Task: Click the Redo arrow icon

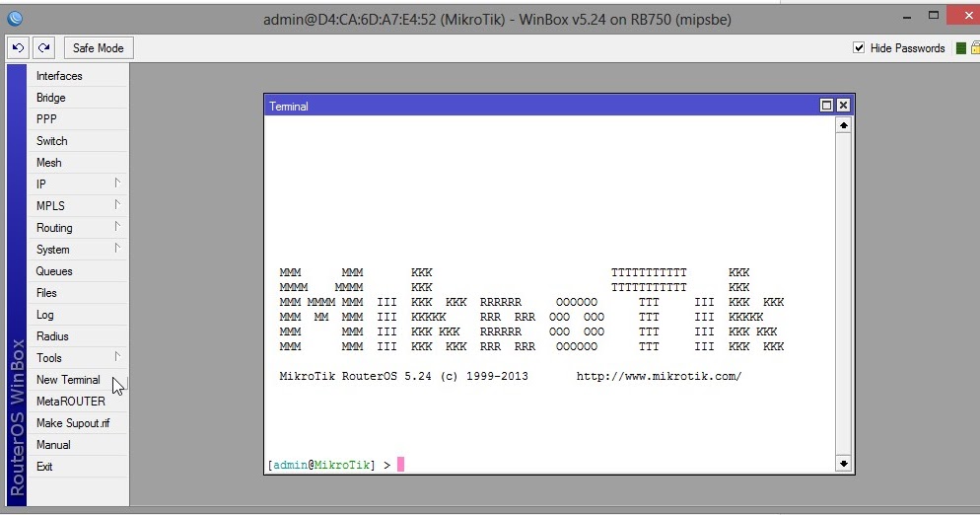Action: point(43,47)
